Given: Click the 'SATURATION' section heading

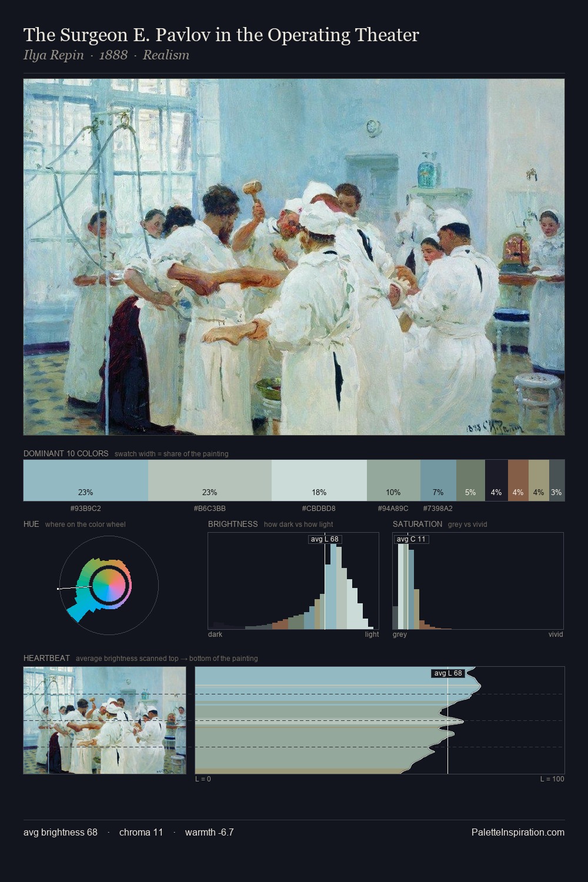Looking at the screenshot, I should (x=417, y=524).
